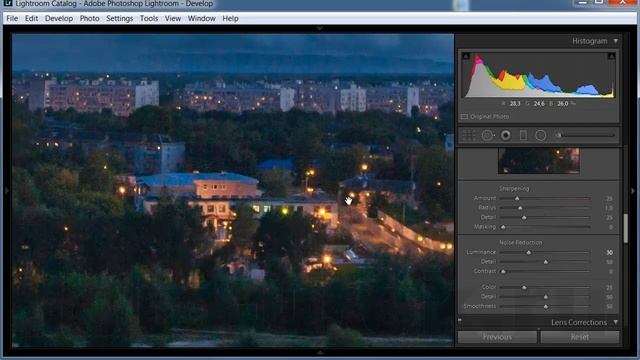Screen dimensions: 640x360
Task: Open the Develop menu
Action: coord(59,18)
